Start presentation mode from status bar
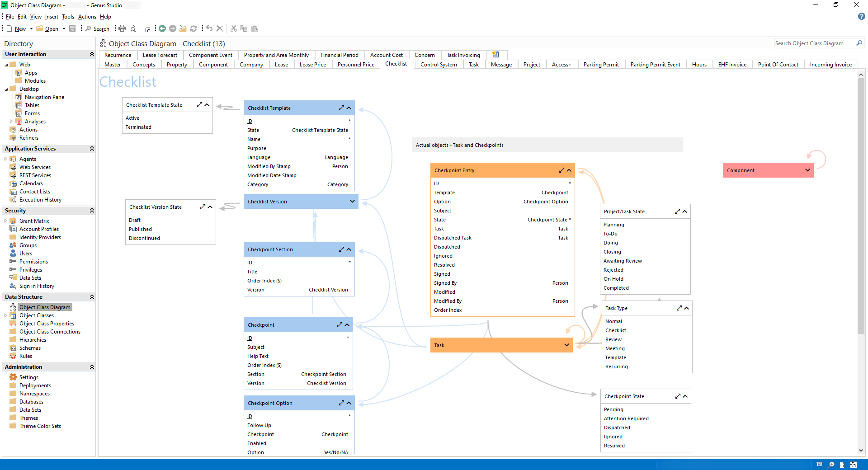Screen dimensions: 868x470 (820, 465)
